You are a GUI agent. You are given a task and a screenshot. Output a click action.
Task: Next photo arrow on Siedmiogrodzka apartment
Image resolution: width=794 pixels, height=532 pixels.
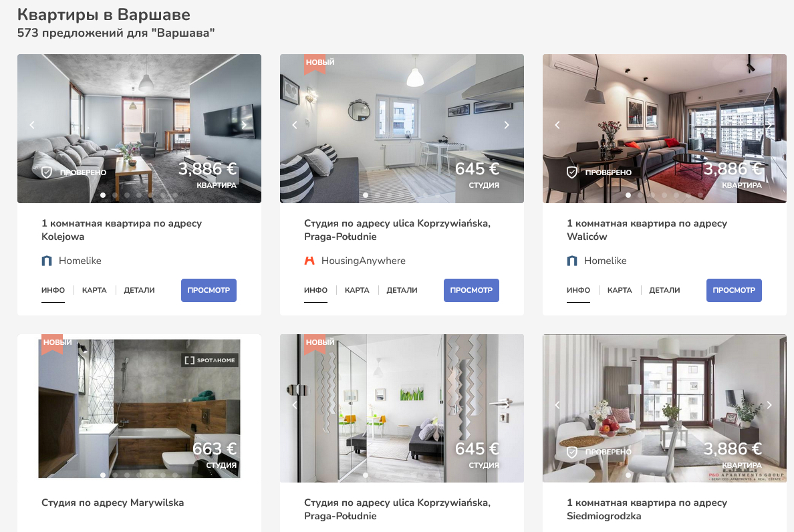point(769,405)
